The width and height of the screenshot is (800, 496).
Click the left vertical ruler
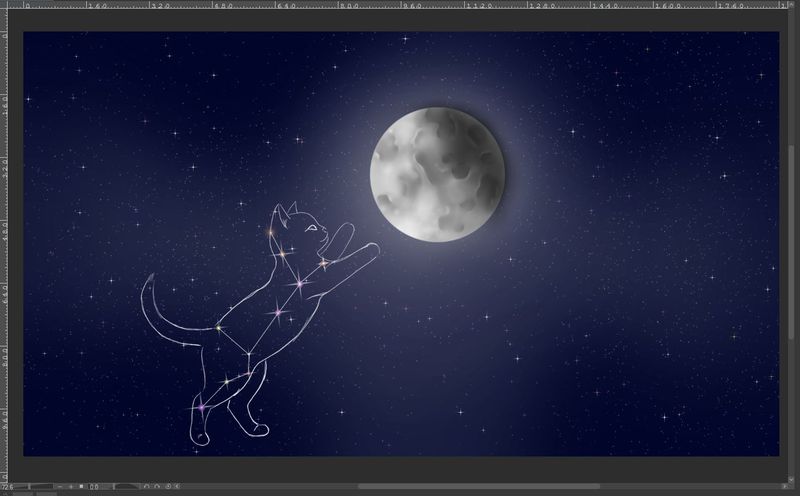[4, 250]
